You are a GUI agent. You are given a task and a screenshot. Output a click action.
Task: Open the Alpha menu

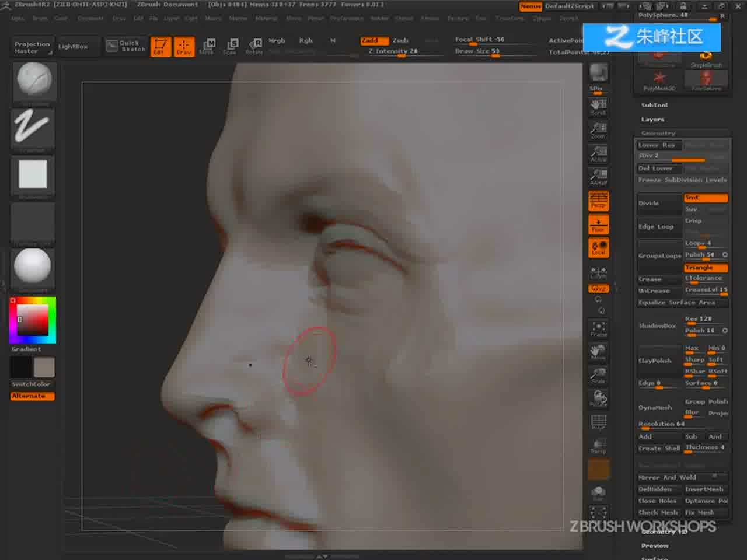18,19
